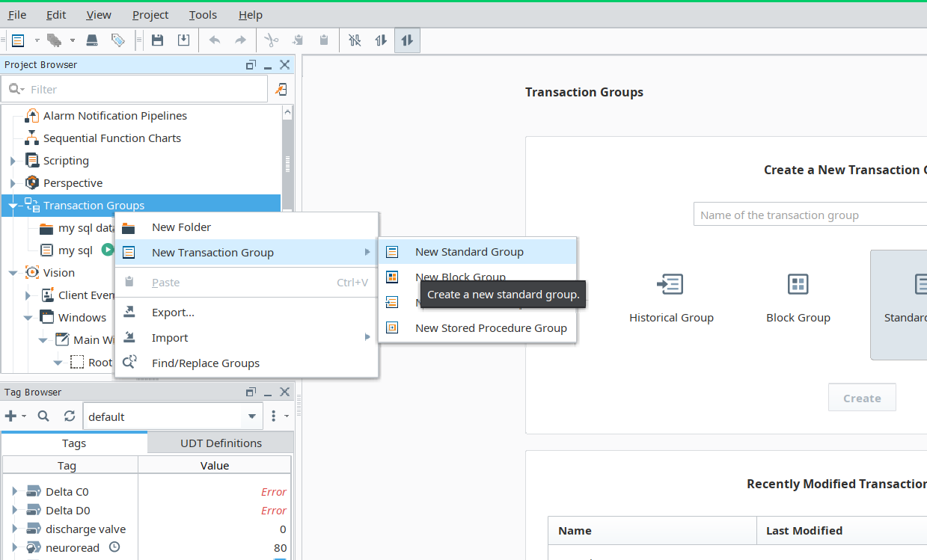
Task: Toggle the communication-off mode toolbar button
Action: click(355, 40)
